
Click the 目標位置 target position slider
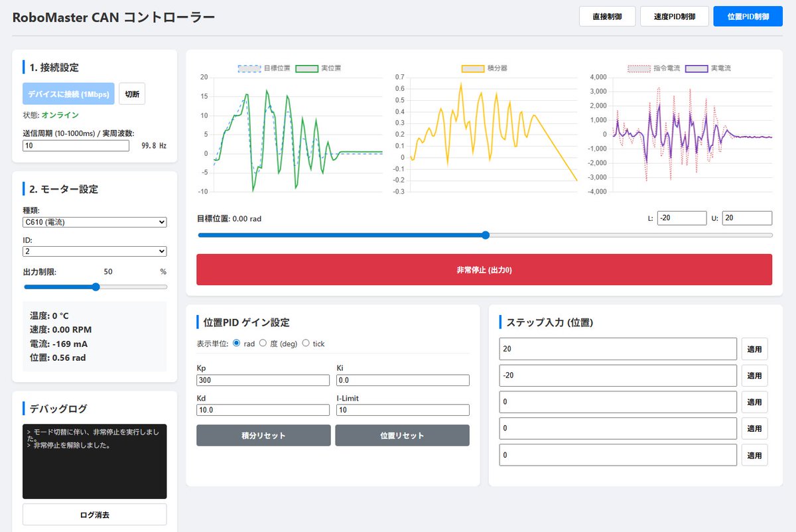485,235
